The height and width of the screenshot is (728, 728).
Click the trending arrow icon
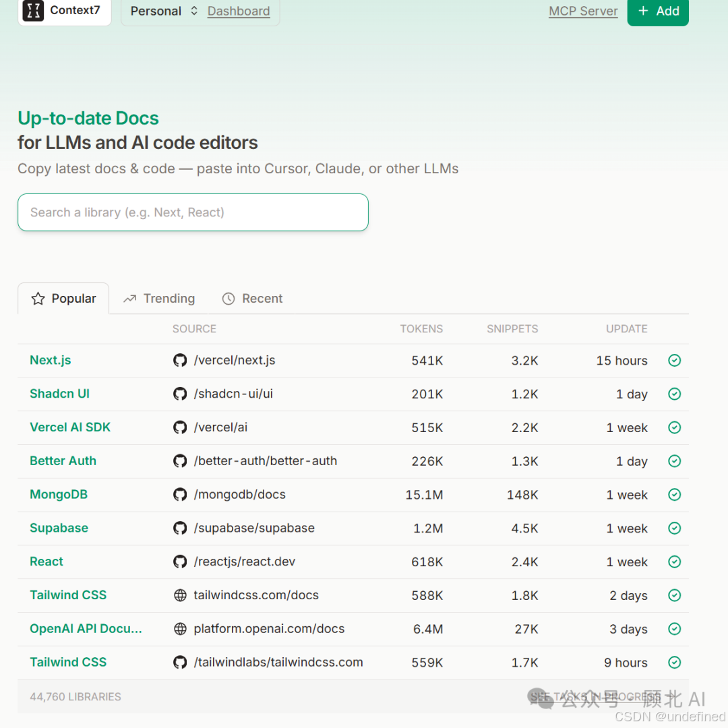(129, 298)
